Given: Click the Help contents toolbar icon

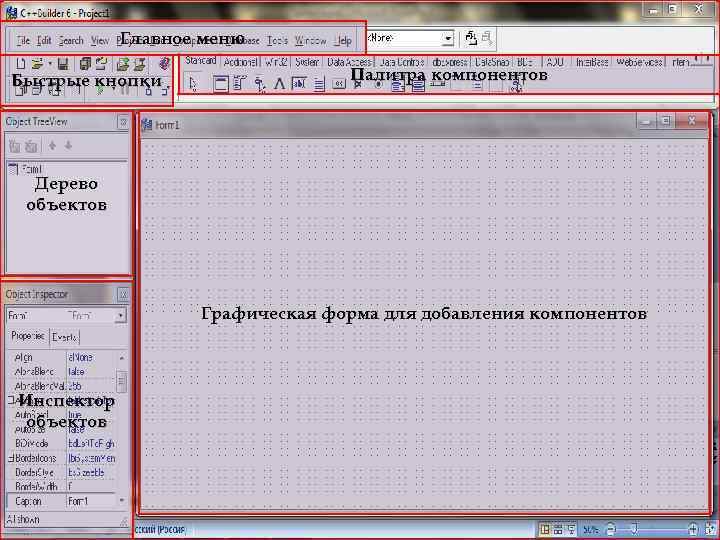Looking at the screenshot, I should point(164,63).
